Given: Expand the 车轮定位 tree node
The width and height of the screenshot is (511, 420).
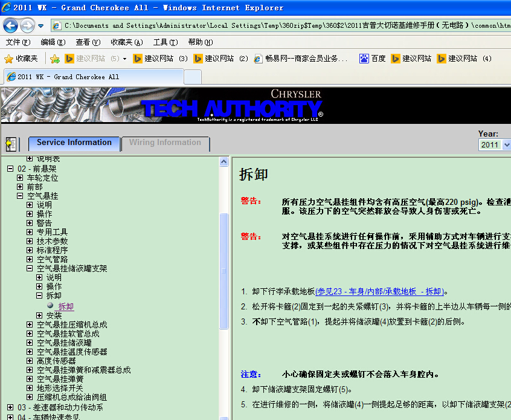Looking at the screenshot, I should click(20, 178).
